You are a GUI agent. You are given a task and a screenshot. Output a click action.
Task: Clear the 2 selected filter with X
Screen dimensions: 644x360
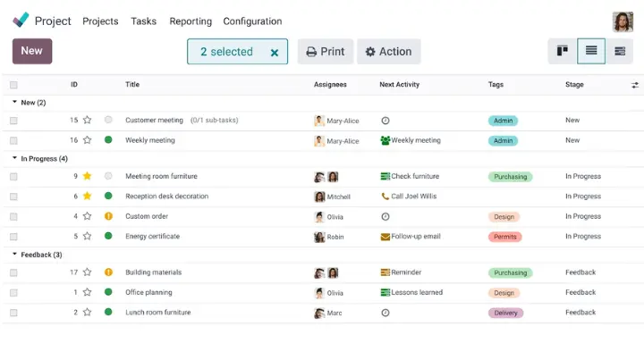click(275, 53)
